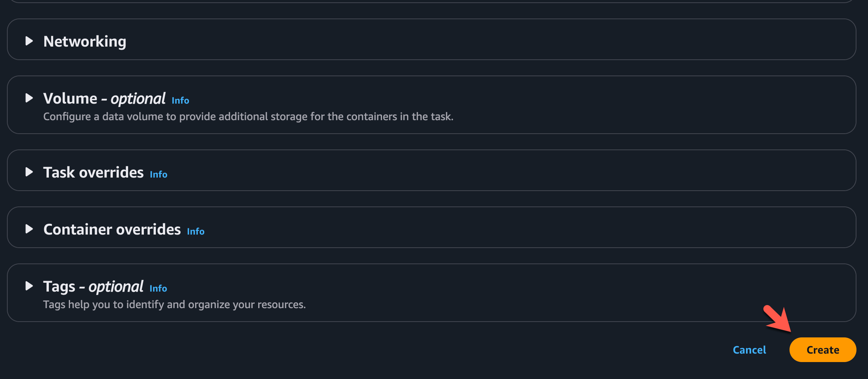The image size is (868, 379).
Task: Open Info link for Container overrides
Action: point(195,231)
